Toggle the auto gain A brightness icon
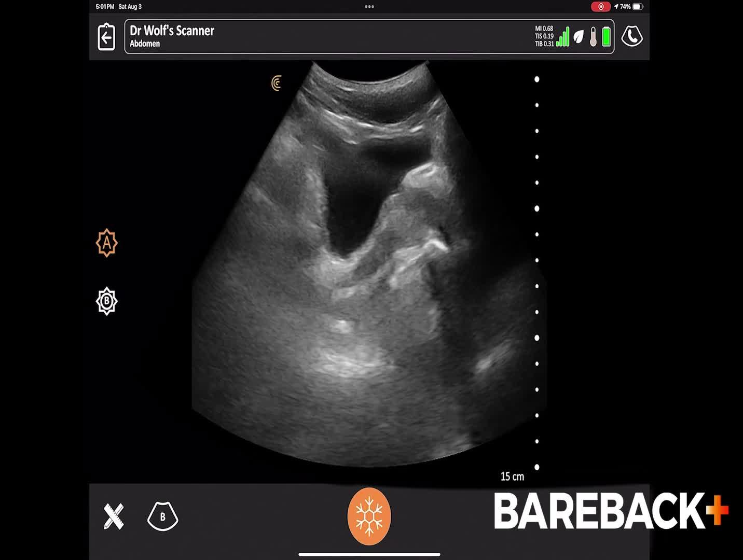 pyautogui.click(x=107, y=243)
